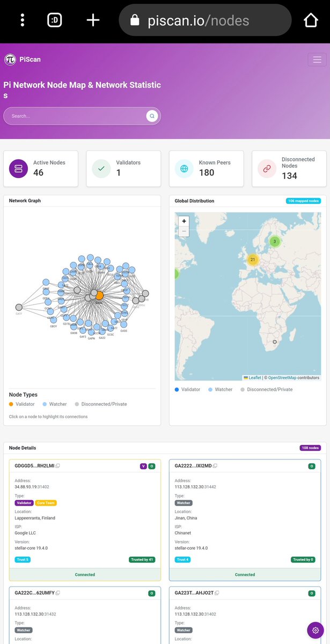Click the address 34.88.93.19:31402
330x644 pixels.
pos(32,487)
